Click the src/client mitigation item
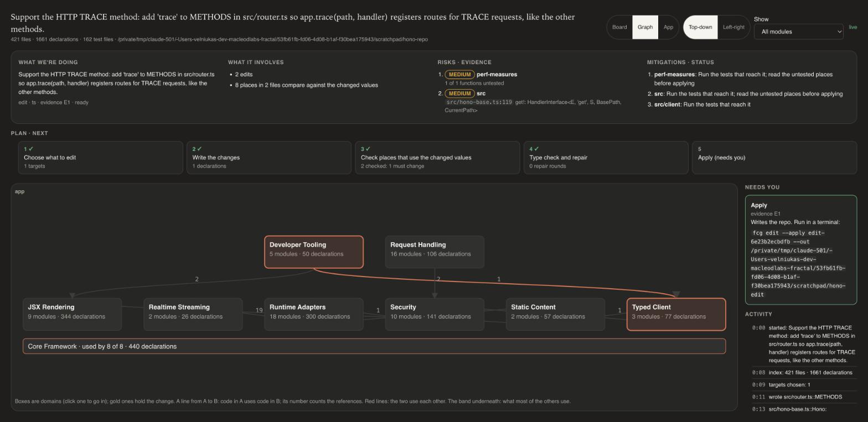This screenshot has width=868, height=422. (702, 105)
